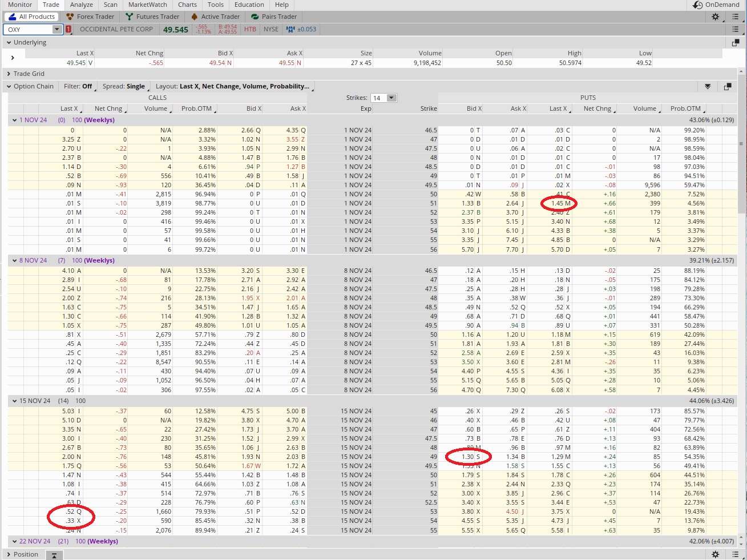The width and height of the screenshot is (747, 560).
Task: Detach the Option Chain into new window
Action: [728, 87]
